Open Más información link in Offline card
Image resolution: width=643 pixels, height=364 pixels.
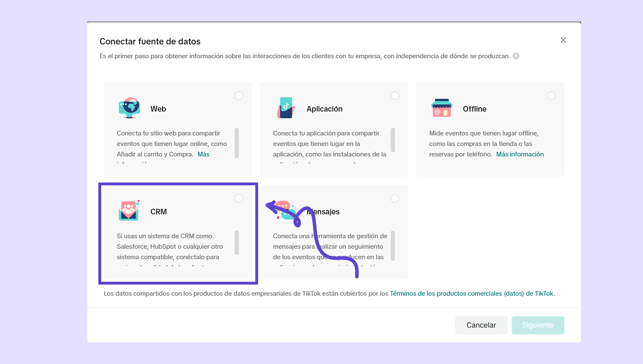pos(520,154)
